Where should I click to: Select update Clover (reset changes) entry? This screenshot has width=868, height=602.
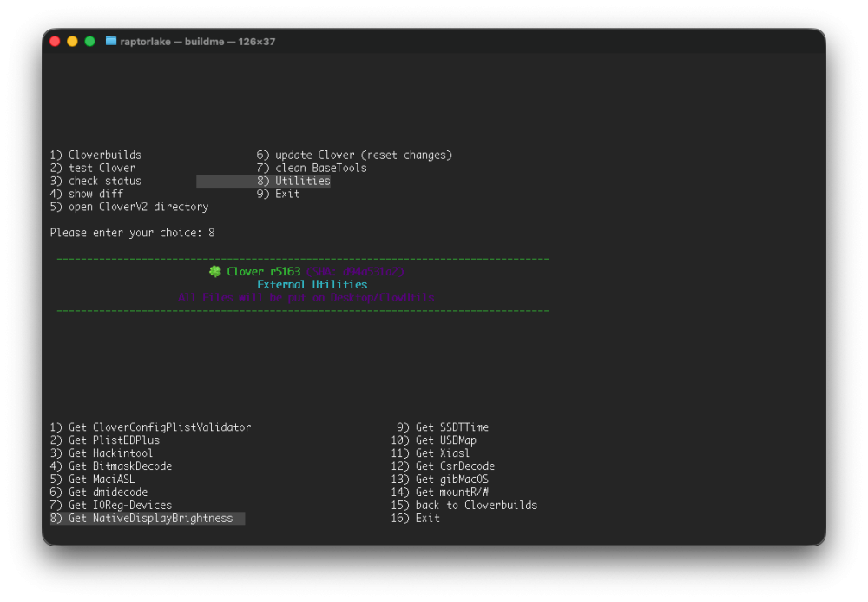[x=354, y=155]
